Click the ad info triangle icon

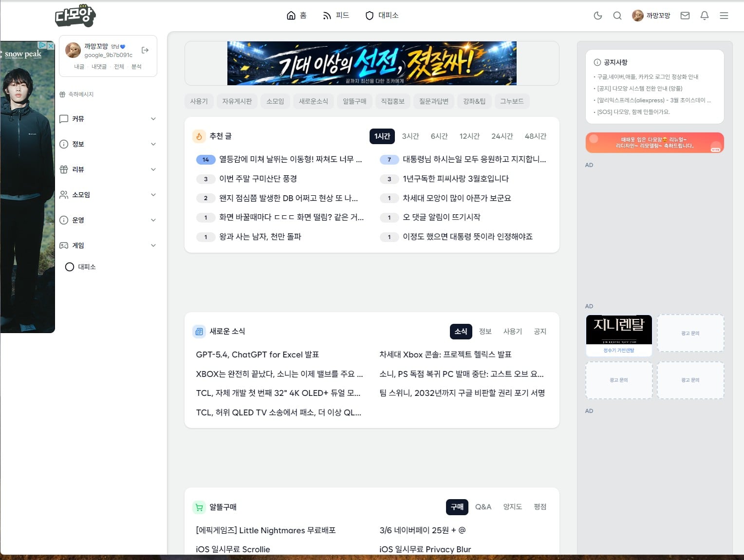[43, 45]
